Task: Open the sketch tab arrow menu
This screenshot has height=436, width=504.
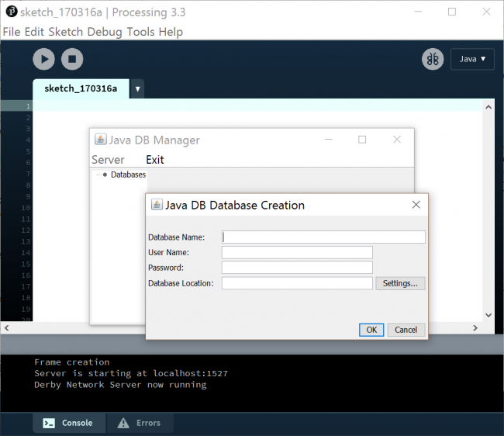Action: (137, 88)
